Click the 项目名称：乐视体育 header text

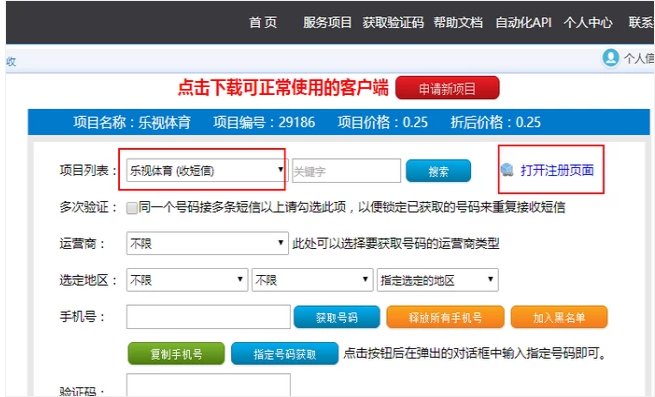point(132,122)
